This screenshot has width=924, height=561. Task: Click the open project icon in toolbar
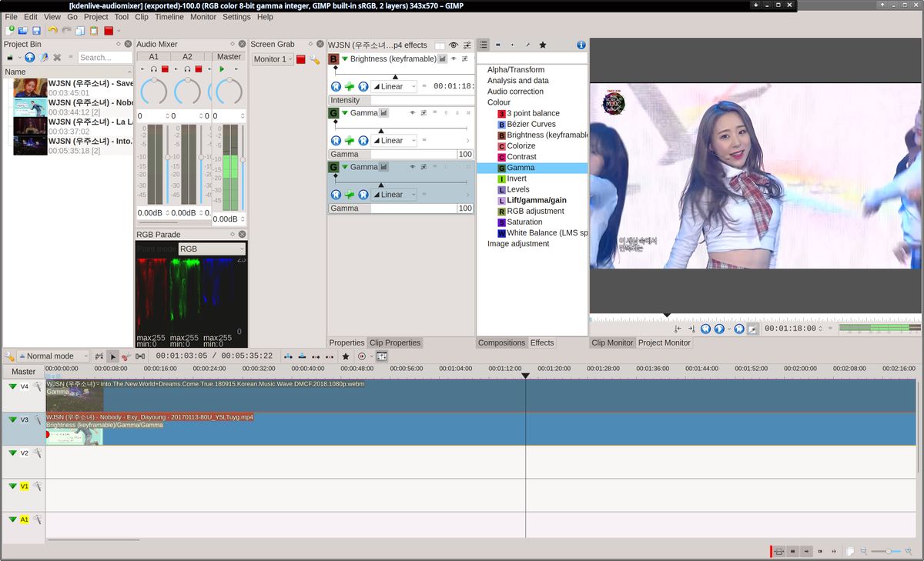(x=22, y=31)
